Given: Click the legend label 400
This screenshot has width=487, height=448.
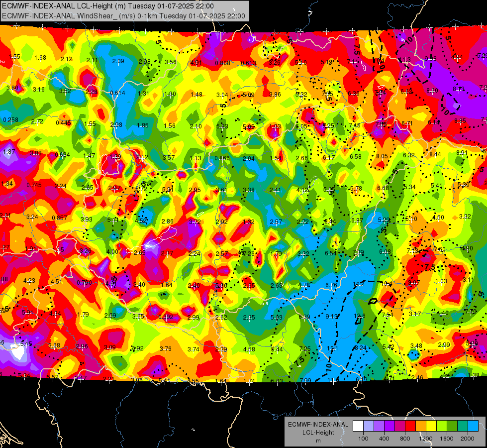Looking at the screenshot, I should click(384, 439).
